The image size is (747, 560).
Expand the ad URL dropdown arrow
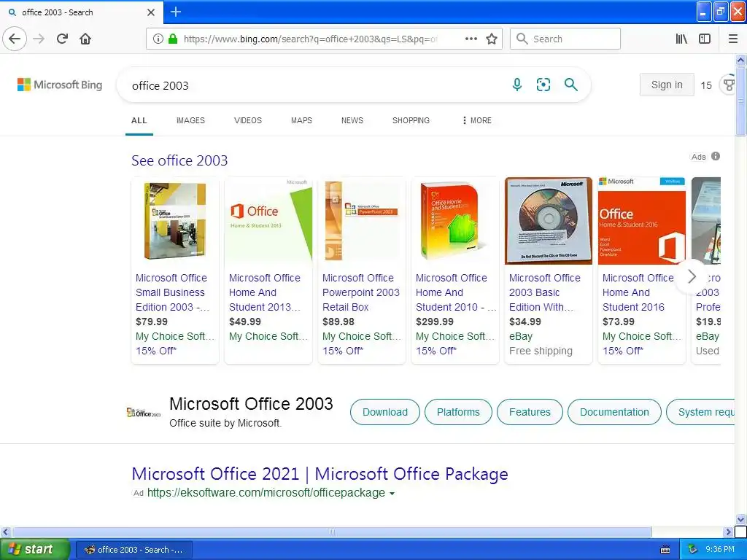(392, 494)
